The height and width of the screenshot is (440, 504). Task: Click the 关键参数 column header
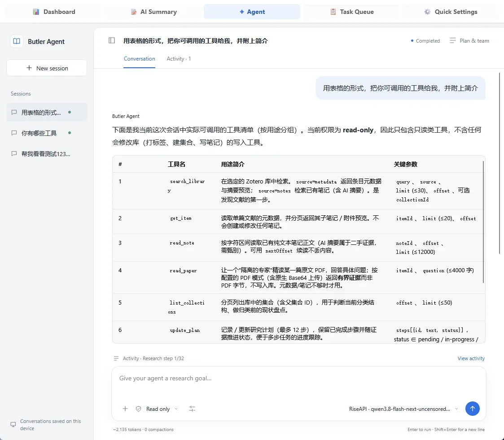coord(406,165)
